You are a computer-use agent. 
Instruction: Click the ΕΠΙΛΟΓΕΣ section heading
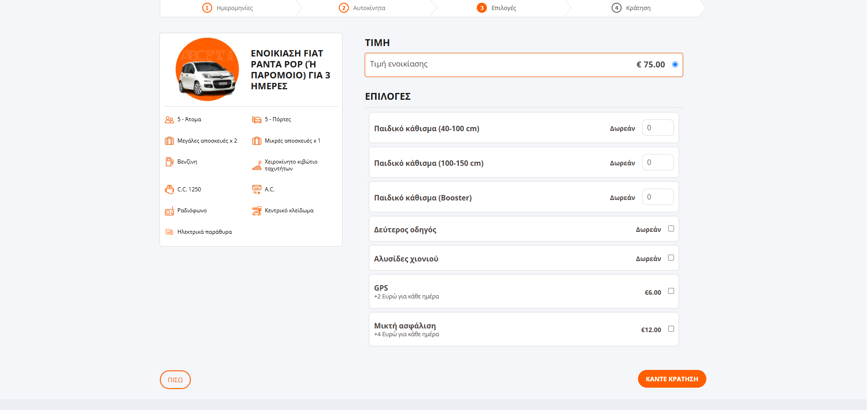pyautogui.click(x=388, y=97)
